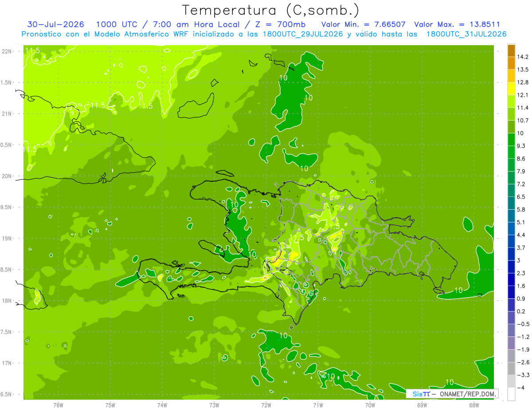Click the "7.9" colorbar value

click(521, 171)
